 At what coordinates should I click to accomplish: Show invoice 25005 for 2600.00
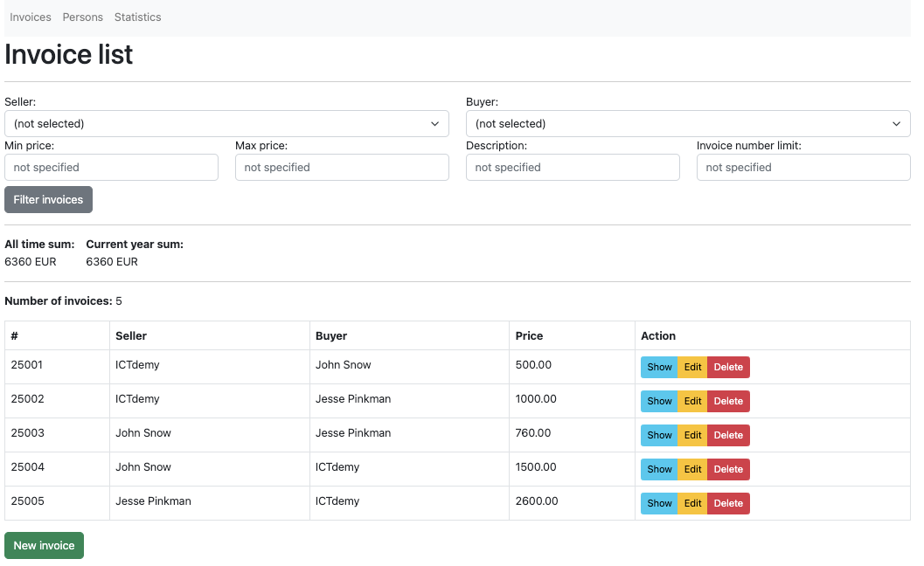click(x=659, y=504)
